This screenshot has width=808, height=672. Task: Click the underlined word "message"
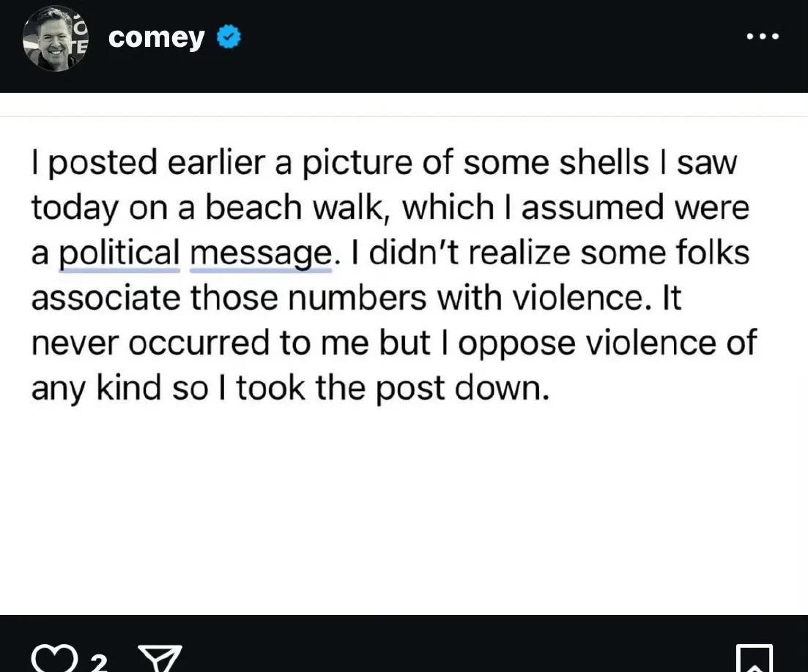coord(261,253)
